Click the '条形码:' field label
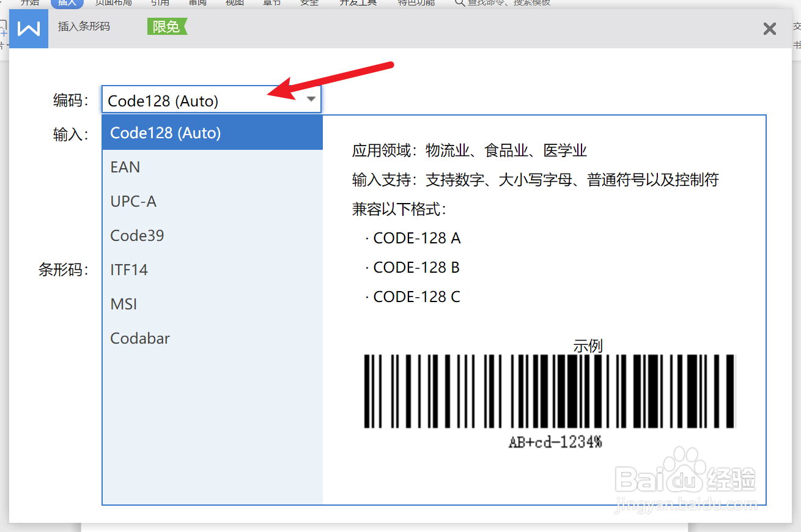The image size is (801, 532). pos(64,269)
